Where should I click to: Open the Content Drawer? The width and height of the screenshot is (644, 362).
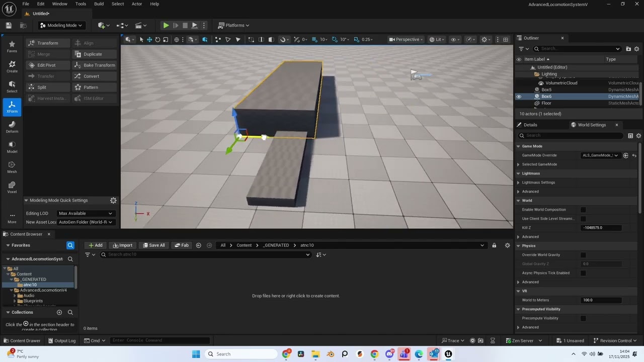tap(22, 340)
